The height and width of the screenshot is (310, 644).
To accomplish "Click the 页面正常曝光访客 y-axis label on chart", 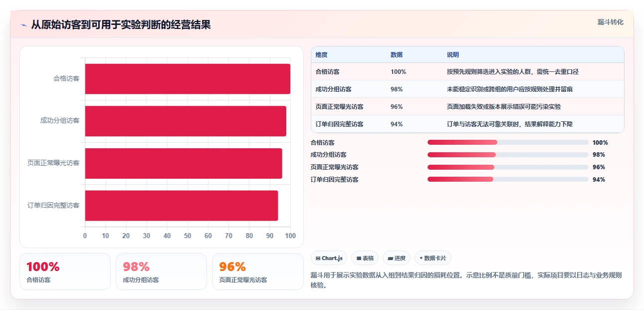I will [53, 163].
